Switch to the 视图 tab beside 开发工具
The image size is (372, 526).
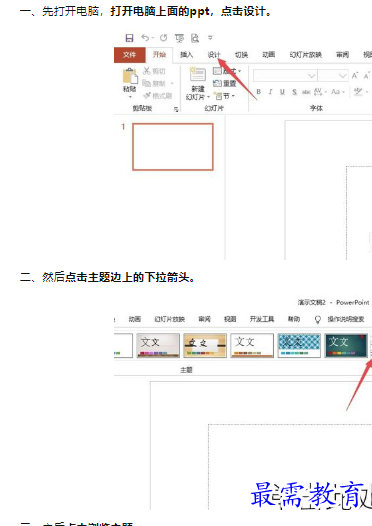click(x=230, y=319)
